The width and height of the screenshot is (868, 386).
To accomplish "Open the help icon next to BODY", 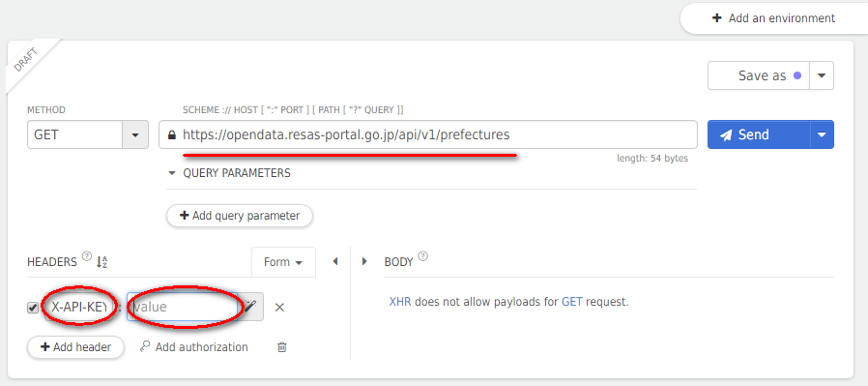I will coord(423,255).
